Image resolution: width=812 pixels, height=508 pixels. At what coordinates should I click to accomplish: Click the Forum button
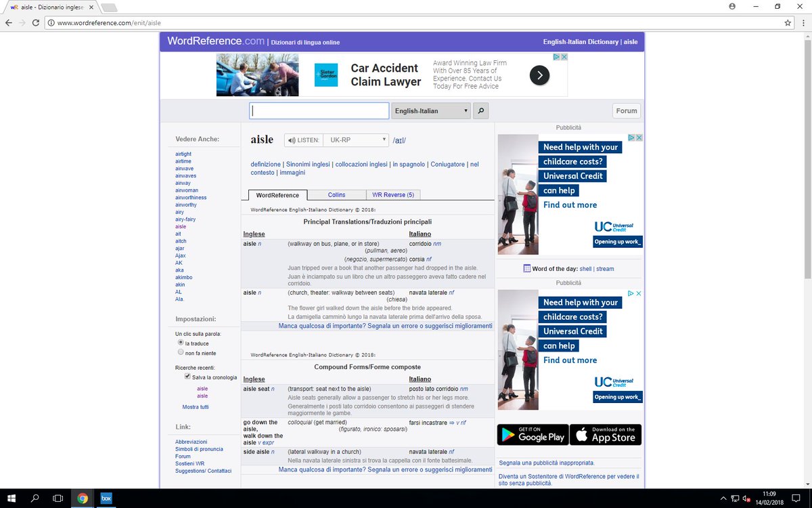[627, 111]
